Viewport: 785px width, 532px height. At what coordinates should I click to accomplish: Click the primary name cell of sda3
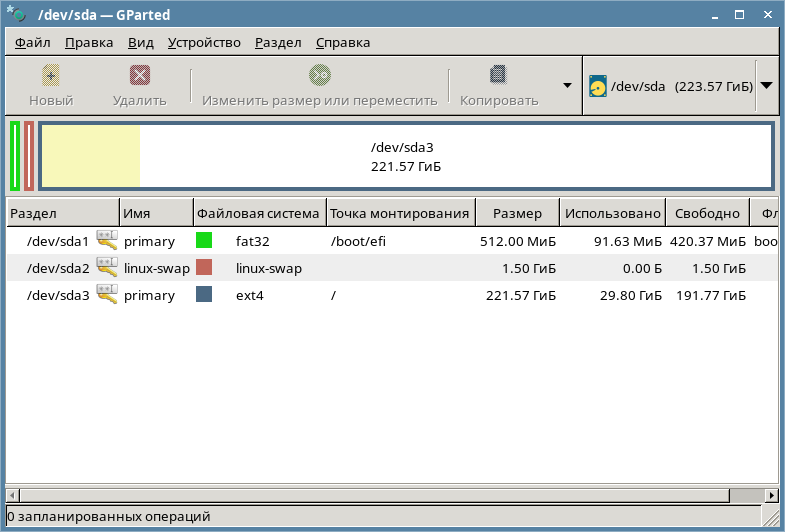(149, 295)
